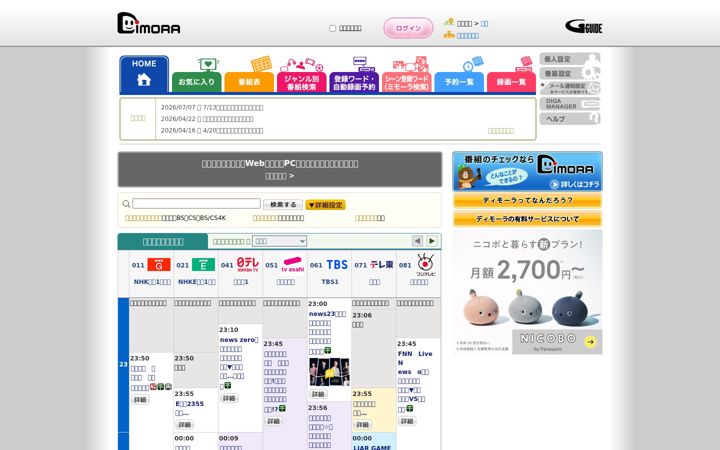Click the search magnifier icon
720x450 pixels.
tap(126, 204)
